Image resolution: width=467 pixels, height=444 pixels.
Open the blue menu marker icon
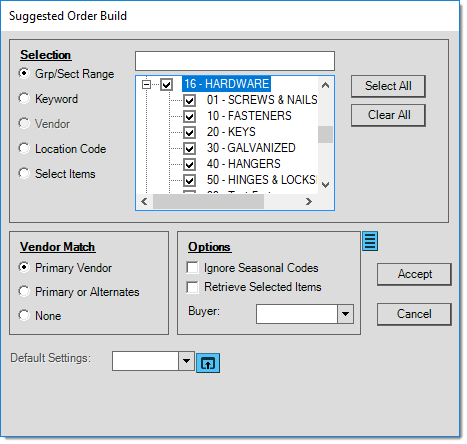[x=370, y=241]
